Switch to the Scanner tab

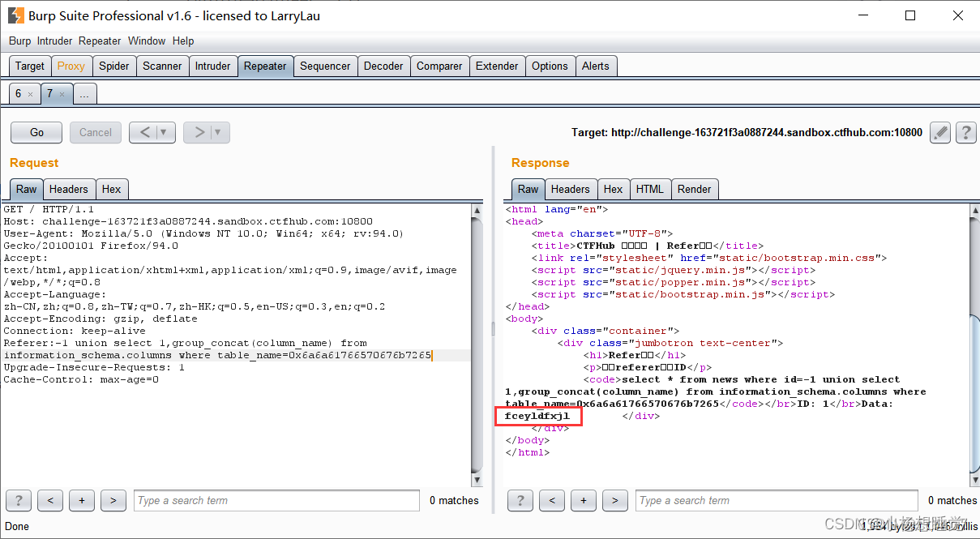(162, 66)
